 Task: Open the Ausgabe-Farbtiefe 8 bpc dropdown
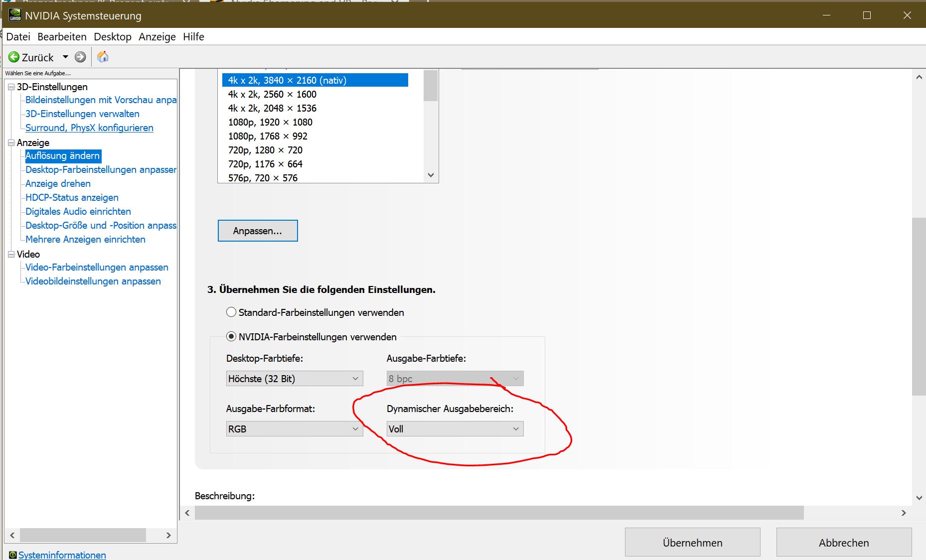455,379
